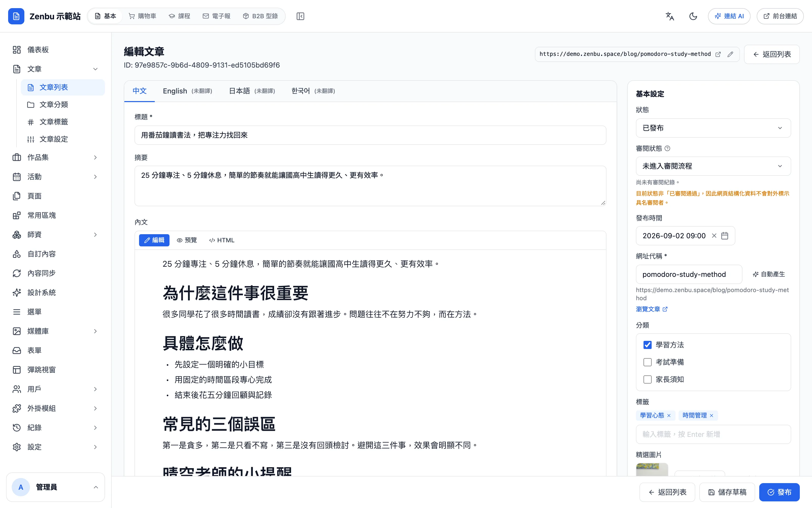812x508 pixels.
Task: Collapse sidebar with the panel toggle icon
Action: 300,16
